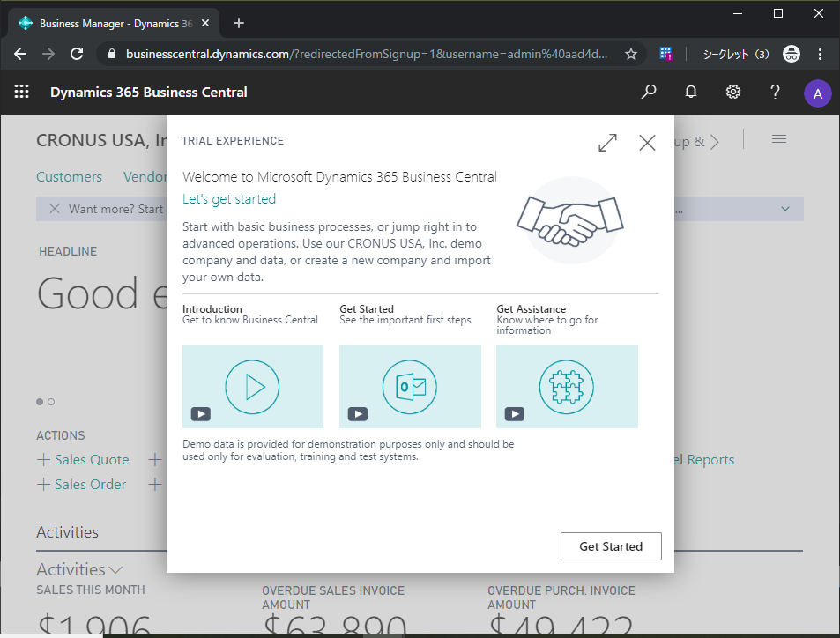Open the Overdue Sales Invoice Amount tile
This screenshot has width=840, height=638.
tap(334, 611)
